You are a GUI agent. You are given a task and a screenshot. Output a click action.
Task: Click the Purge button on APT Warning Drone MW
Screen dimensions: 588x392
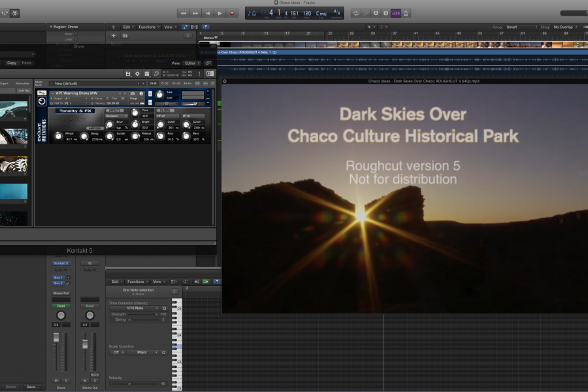coord(134,99)
